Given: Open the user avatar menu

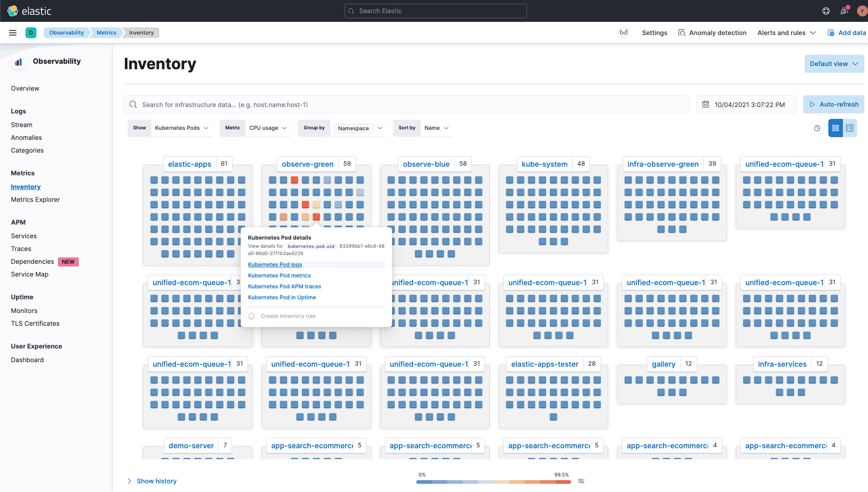Looking at the screenshot, I should tap(863, 11).
